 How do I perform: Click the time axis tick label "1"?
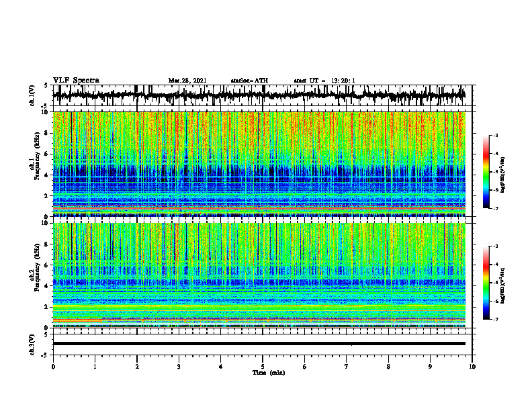(95, 367)
